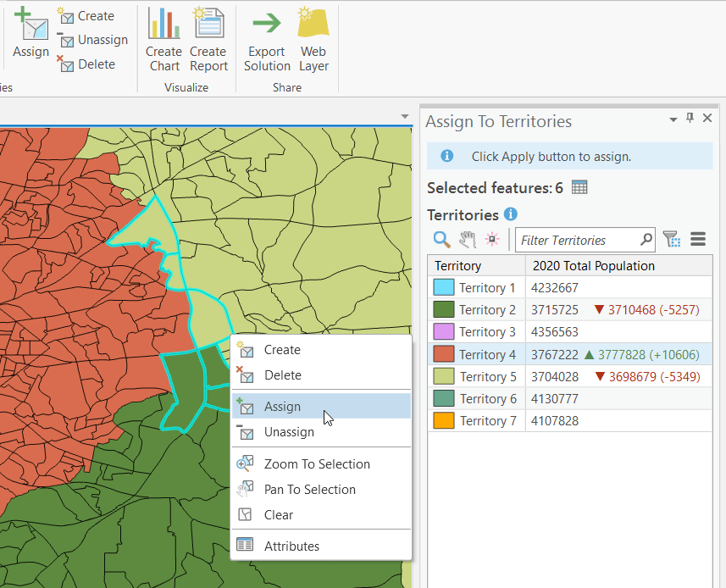This screenshot has height=588, width=726.
Task: Toggle the filter territories funnel icon
Action: tap(672, 240)
